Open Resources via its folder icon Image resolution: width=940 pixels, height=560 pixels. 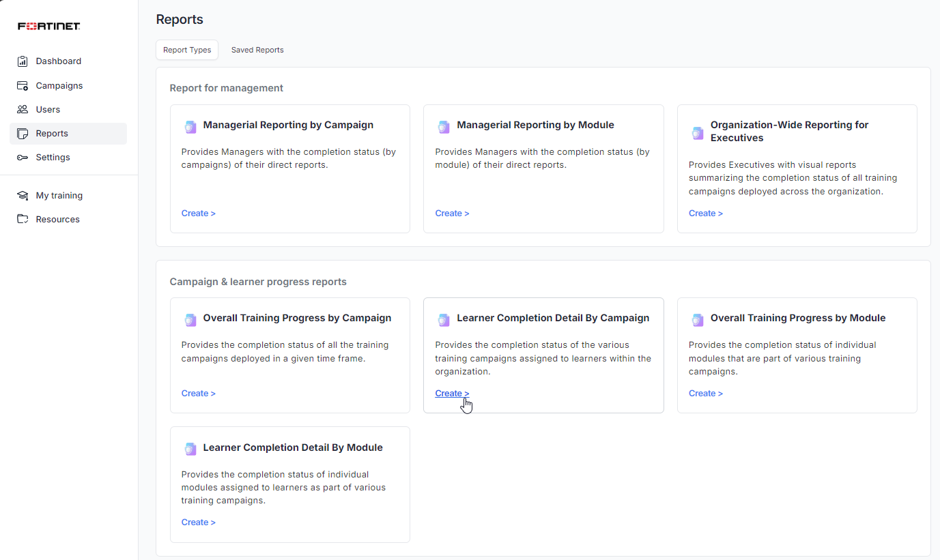[23, 219]
